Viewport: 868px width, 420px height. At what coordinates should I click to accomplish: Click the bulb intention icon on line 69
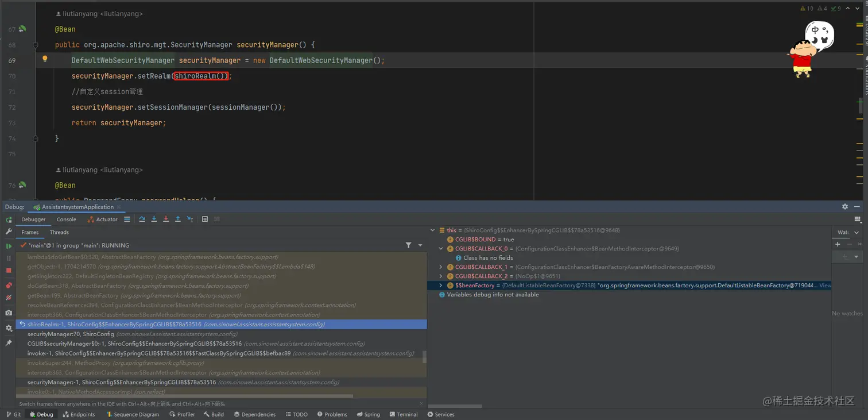pyautogui.click(x=45, y=59)
